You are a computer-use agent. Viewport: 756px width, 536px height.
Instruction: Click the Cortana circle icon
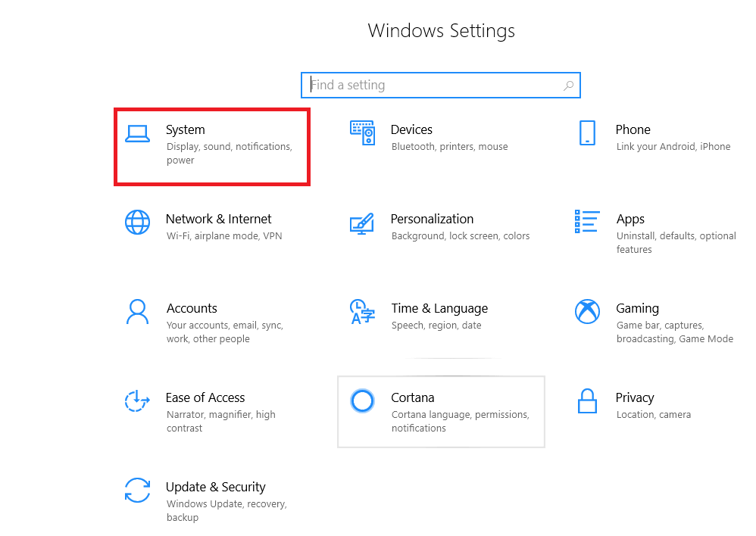pos(362,400)
